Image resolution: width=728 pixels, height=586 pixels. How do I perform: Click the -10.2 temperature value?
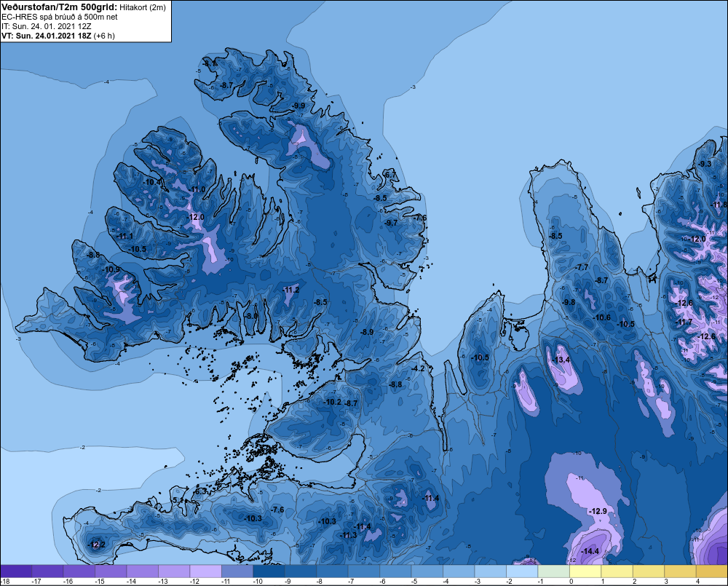[333, 402]
